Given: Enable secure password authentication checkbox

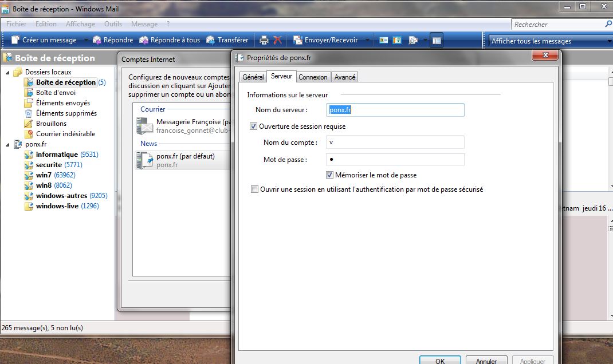Looking at the screenshot, I should coord(254,189).
